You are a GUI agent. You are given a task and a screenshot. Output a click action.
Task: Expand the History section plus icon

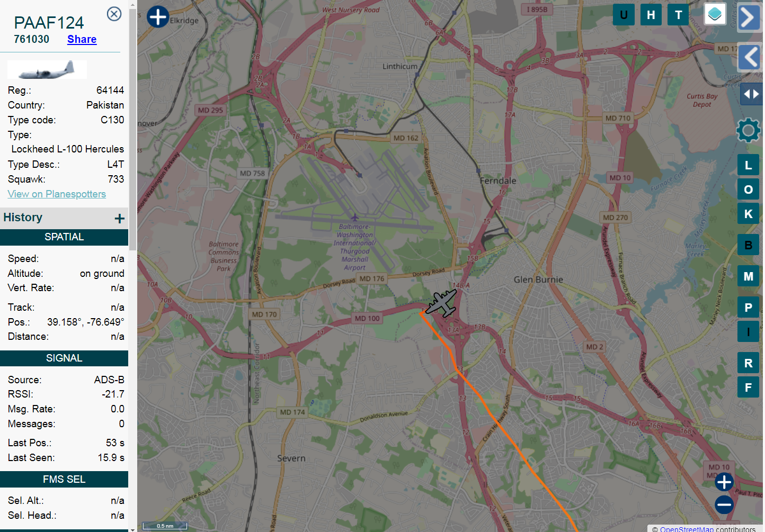pyautogui.click(x=120, y=218)
